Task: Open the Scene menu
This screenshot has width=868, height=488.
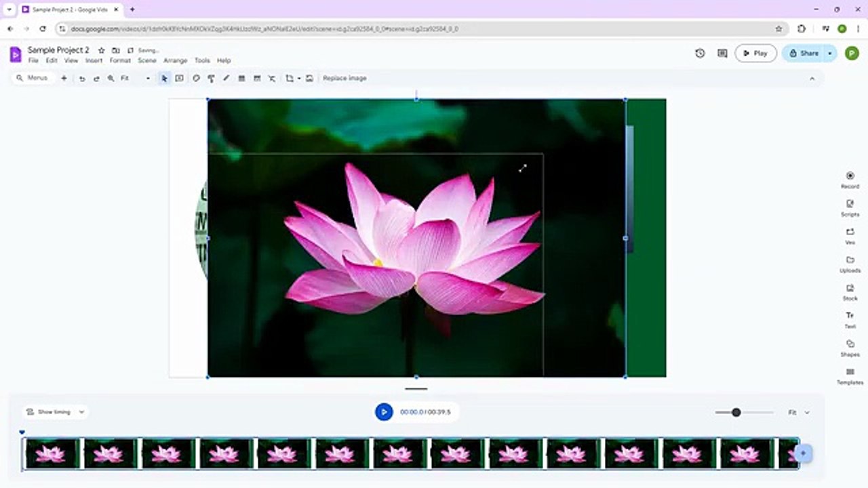Action: click(147, 60)
